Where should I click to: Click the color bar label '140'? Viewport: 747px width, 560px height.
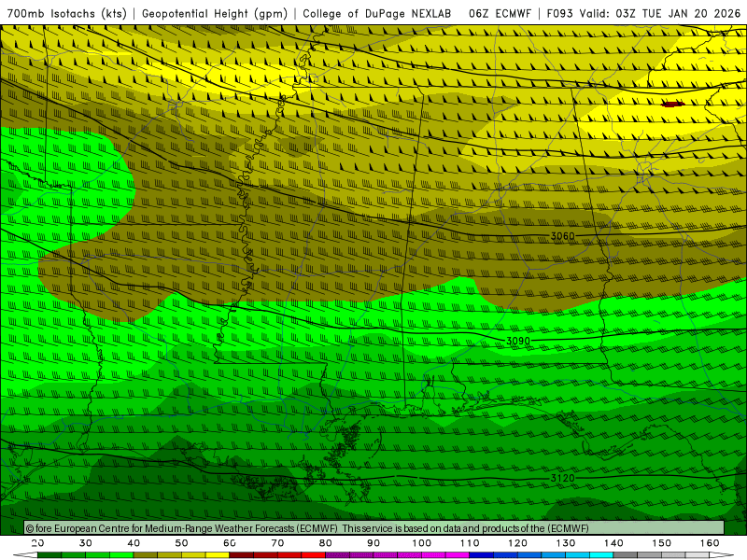(x=613, y=543)
